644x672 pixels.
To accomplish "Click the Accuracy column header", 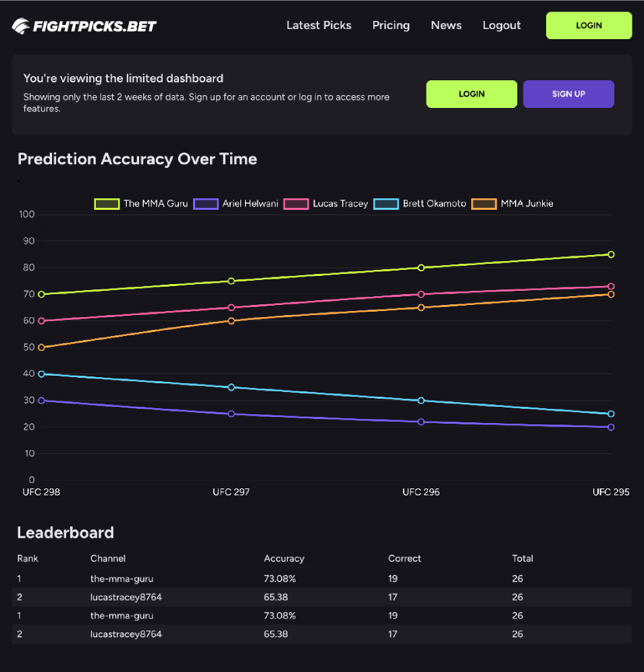I will (x=284, y=559).
